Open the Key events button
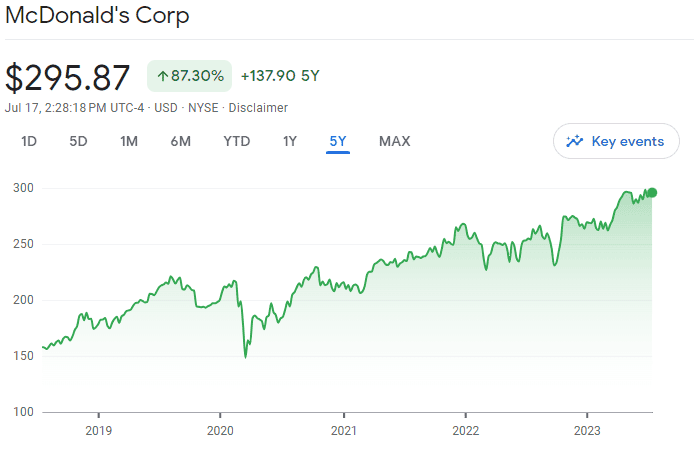Viewport: 694px width, 454px height. (x=616, y=141)
